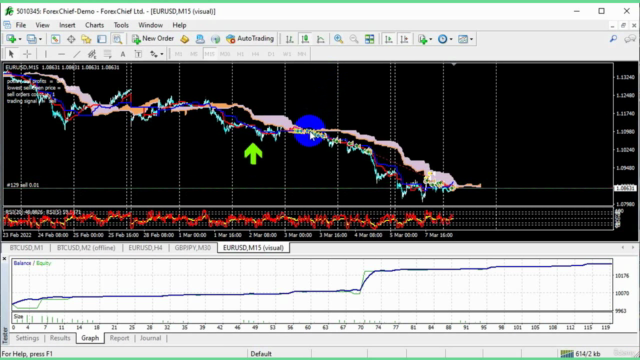Screen dimensions: 640x360
Task: Open the New Chart tool
Action: coord(11,39)
